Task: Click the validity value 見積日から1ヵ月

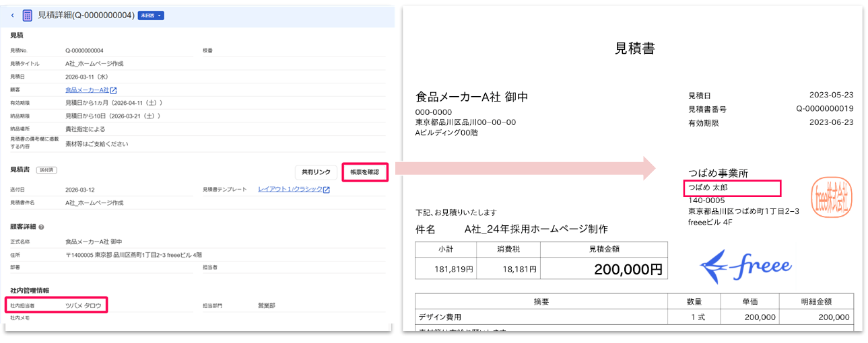Action: coord(114,103)
